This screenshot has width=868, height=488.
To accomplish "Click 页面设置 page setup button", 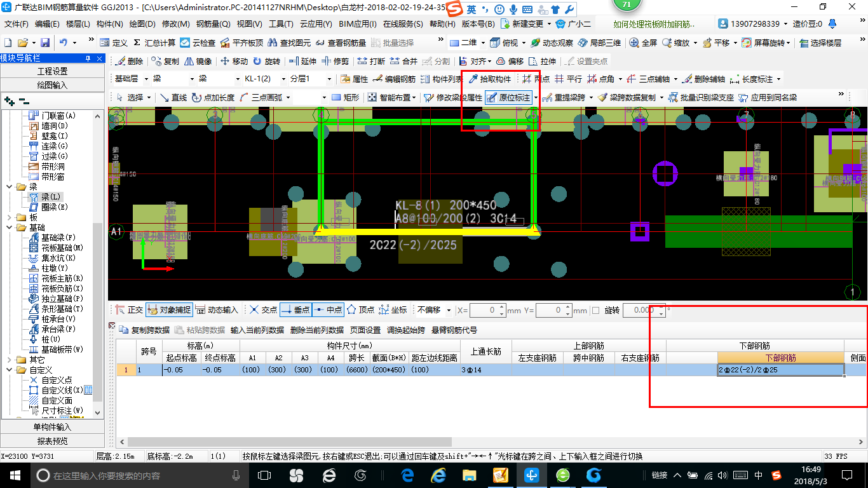I will coord(365,330).
